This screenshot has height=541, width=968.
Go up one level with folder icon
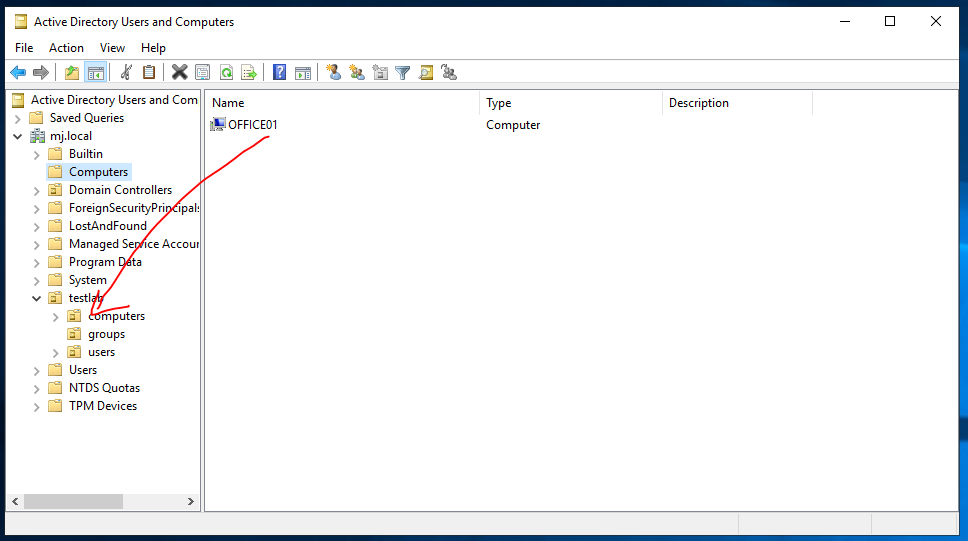click(x=72, y=73)
